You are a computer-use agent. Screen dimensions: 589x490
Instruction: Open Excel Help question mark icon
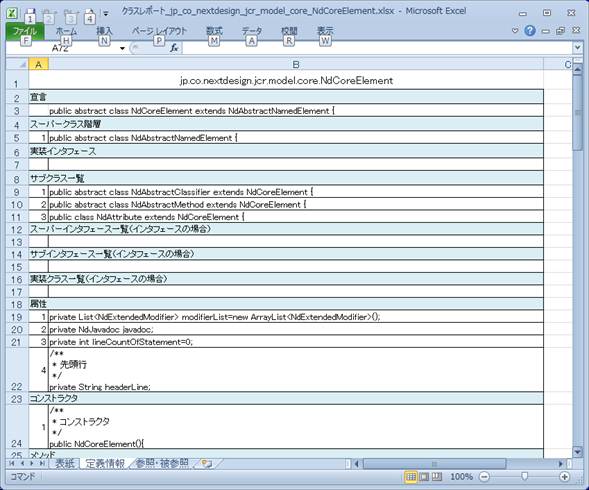tap(530, 30)
